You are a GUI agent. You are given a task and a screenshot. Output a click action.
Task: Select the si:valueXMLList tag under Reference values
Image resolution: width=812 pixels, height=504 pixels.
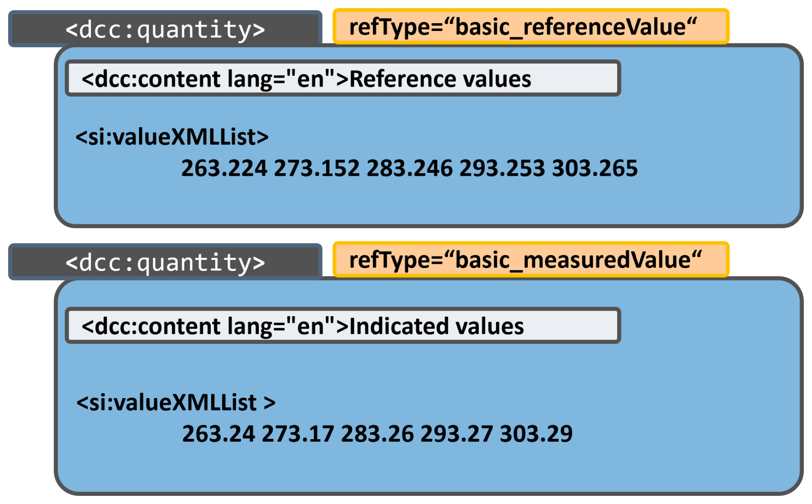click(172, 137)
